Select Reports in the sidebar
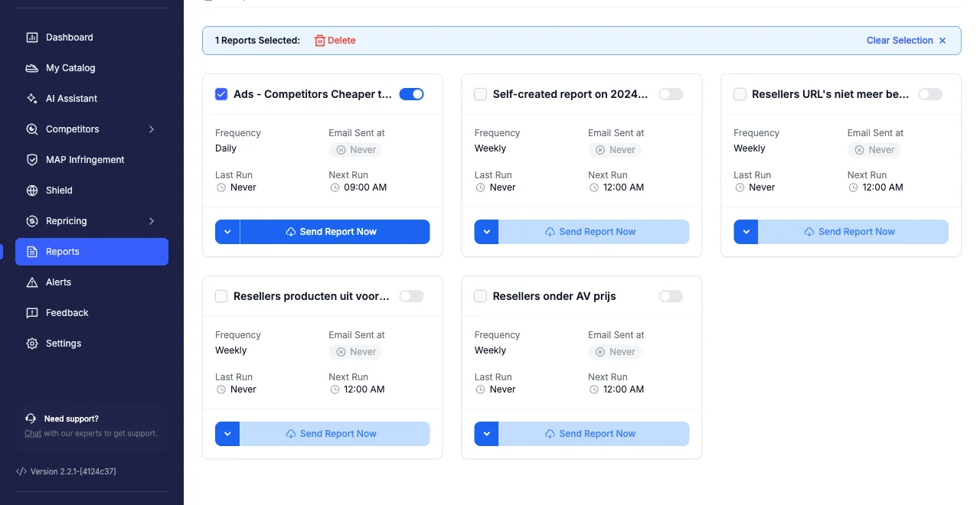The height and width of the screenshot is (505, 980). coord(92,252)
